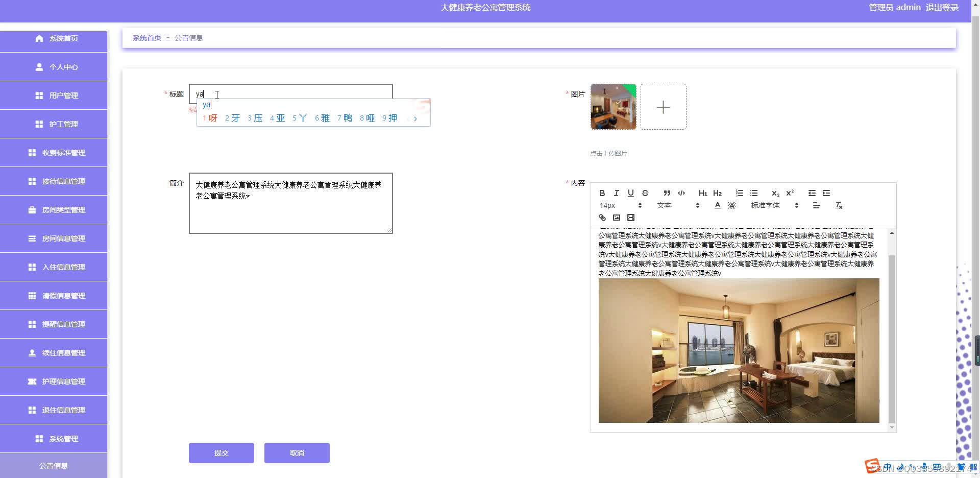Apply subscript formatting

[775, 193]
